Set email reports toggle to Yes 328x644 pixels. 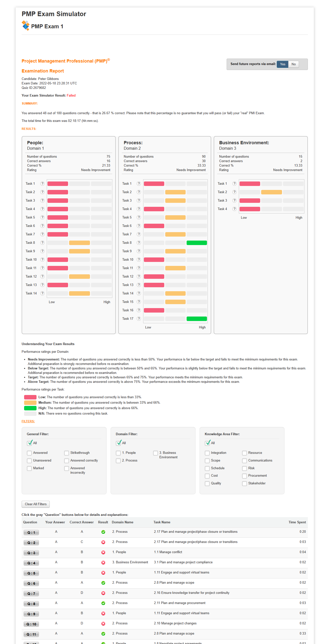click(x=283, y=64)
